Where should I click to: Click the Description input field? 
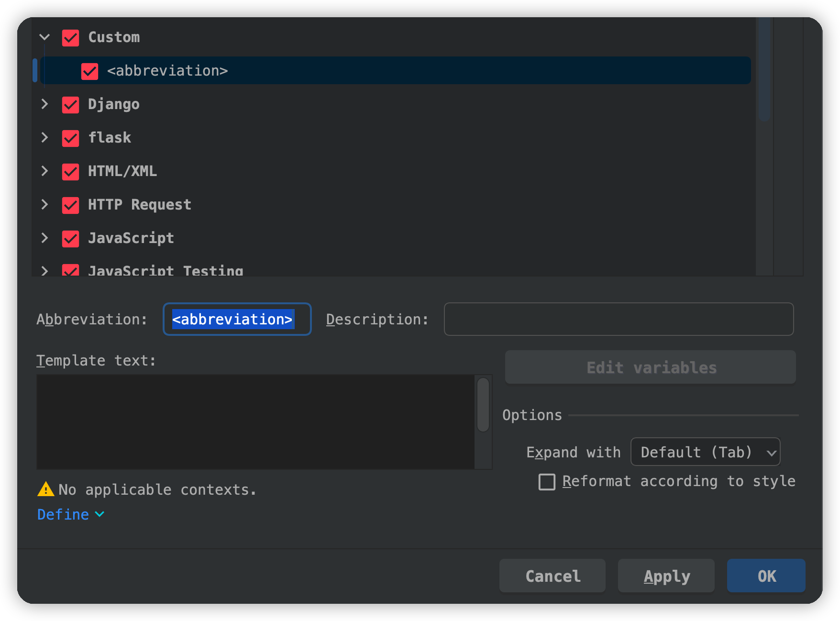pos(618,319)
